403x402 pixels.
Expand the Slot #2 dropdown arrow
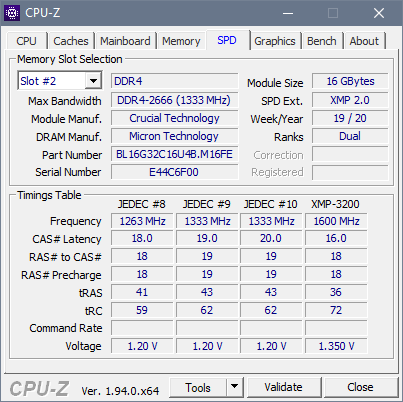[x=93, y=81]
